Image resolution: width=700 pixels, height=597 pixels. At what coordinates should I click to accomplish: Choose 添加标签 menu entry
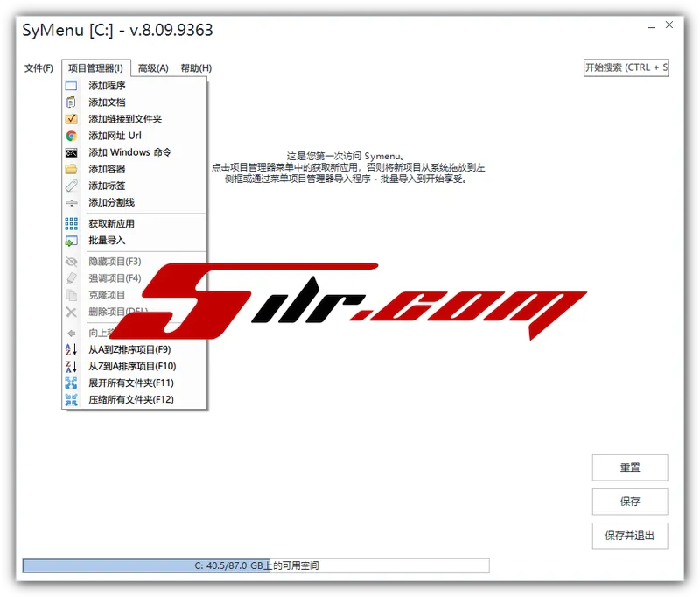tap(134, 186)
